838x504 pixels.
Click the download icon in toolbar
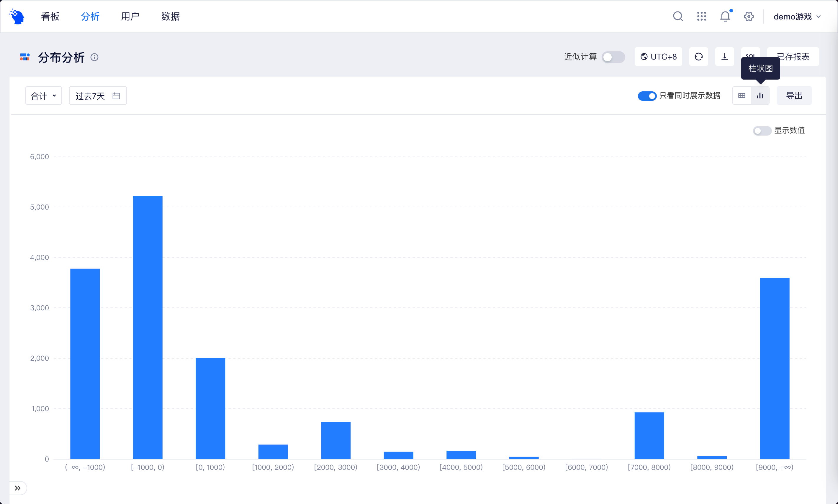[724, 56]
